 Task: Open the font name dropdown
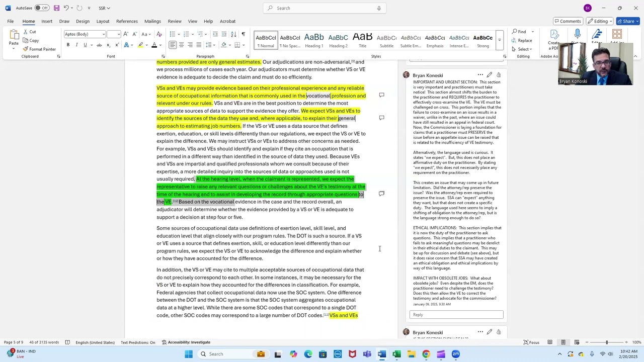coord(104,34)
